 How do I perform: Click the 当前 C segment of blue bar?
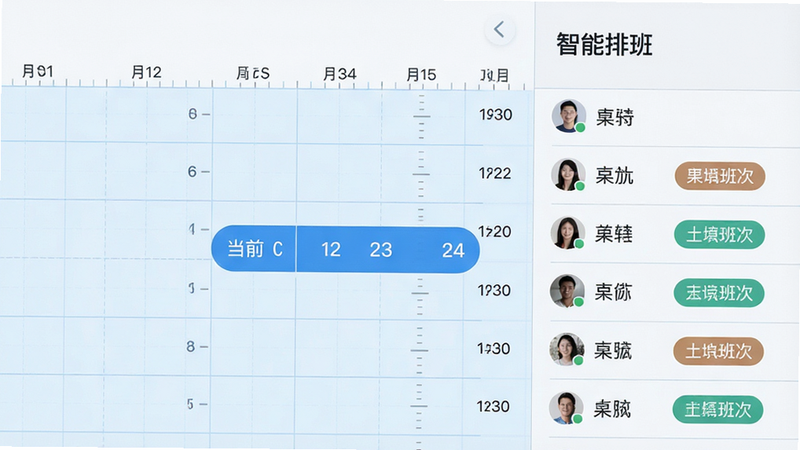click(x=254, y=249)
